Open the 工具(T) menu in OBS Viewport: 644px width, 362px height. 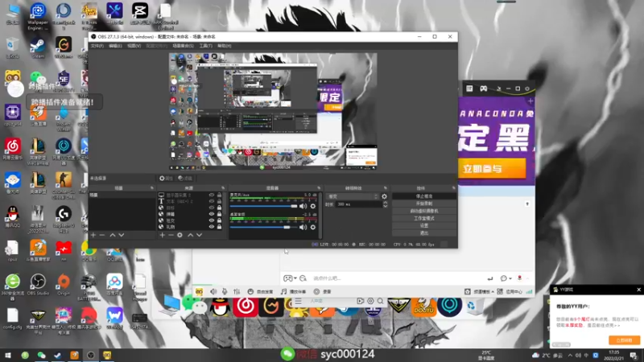point(205,46)
